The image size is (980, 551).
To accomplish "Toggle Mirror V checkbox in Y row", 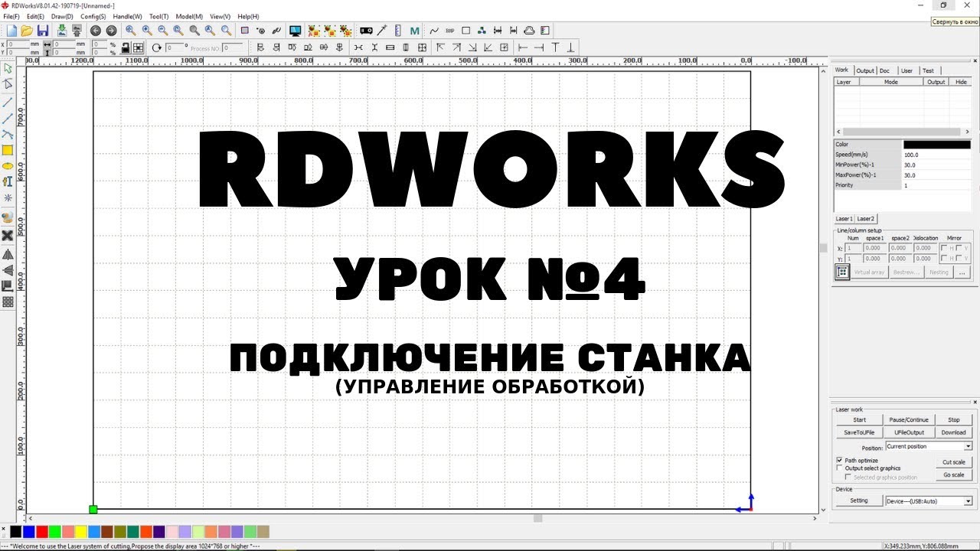I will click(959, 258).
